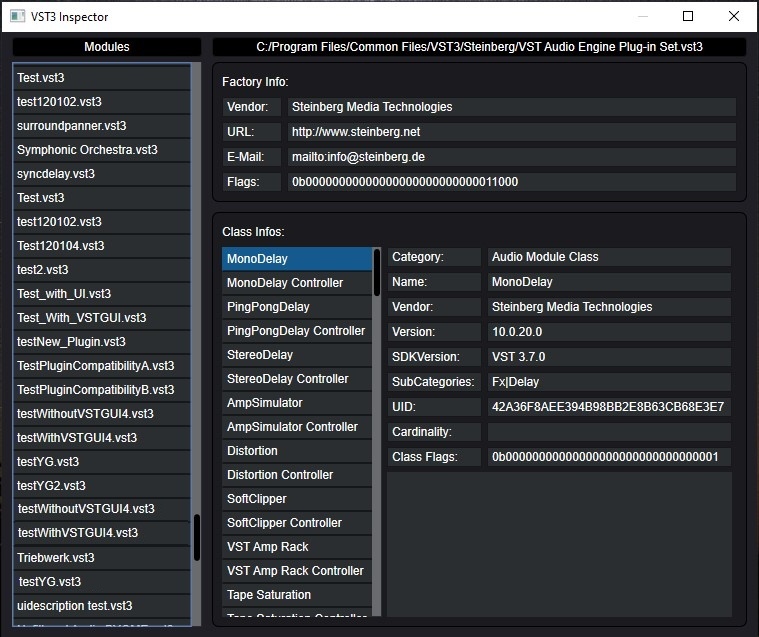This screenshot has width=759, height=637.
Task: Select Symphonic Orchestra.vst3 module
Action: pyautogui.click(x=102, y=150)
